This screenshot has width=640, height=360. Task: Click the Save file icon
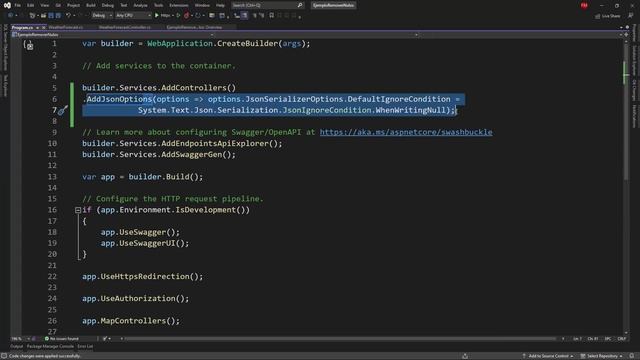[51, 16]
